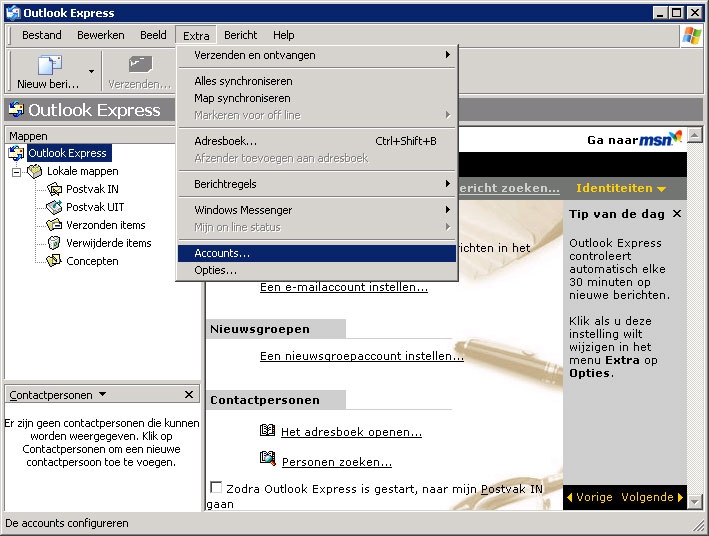Expand Verzenden en ontvangen submenu
The image size is (709, 536).
317,55
